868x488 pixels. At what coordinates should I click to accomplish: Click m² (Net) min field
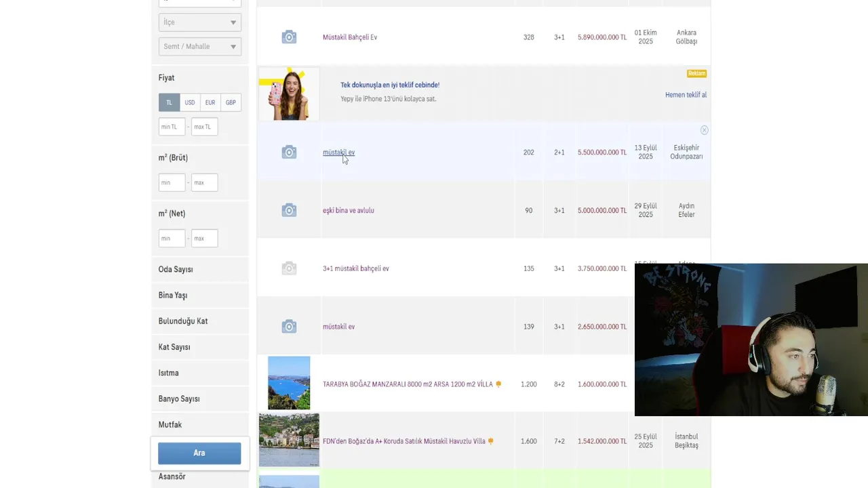tap(172, 239)
